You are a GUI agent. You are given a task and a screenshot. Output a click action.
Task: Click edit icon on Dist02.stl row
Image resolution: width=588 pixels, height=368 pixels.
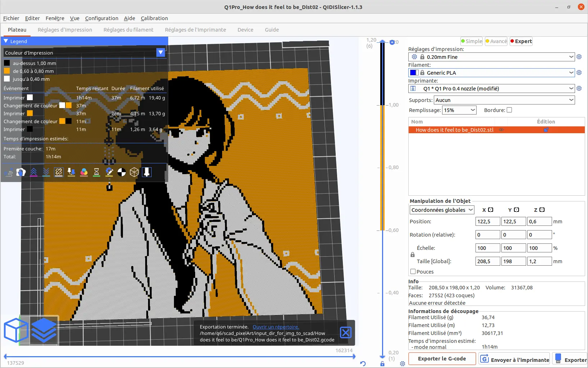(546, 130)
